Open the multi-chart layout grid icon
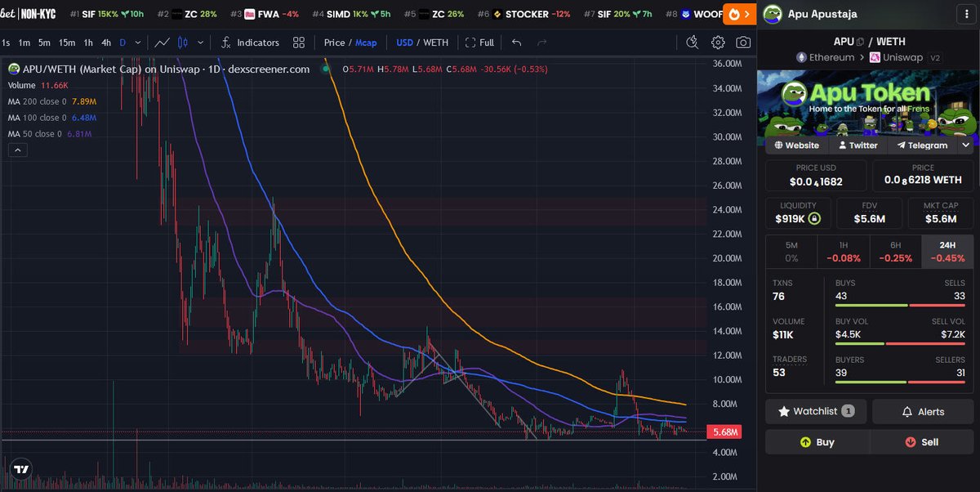The height and width of the screenshot is (492, 980). [x=299, y=42]
